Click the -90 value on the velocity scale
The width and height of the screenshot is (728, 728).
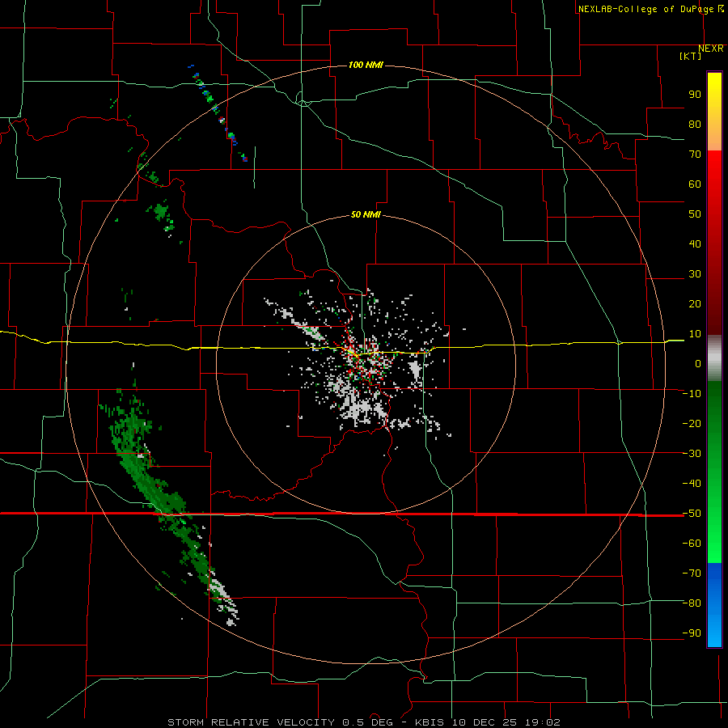tap(692, 633)
